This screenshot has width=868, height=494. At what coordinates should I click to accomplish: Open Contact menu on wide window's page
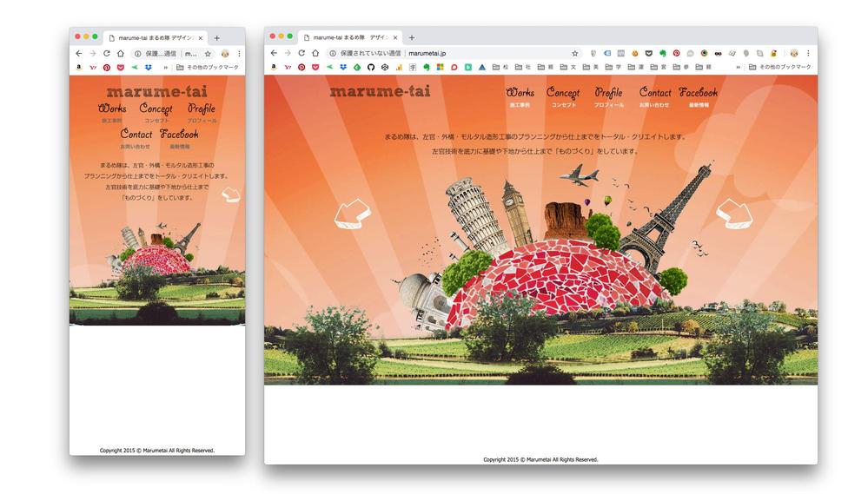pyautogui.click(x=654, y=96)
